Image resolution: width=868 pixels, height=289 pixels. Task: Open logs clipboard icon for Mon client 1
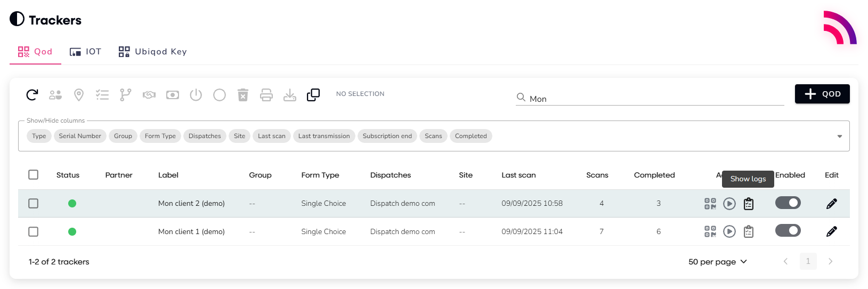pyautogui.click(x=749, y=231)
